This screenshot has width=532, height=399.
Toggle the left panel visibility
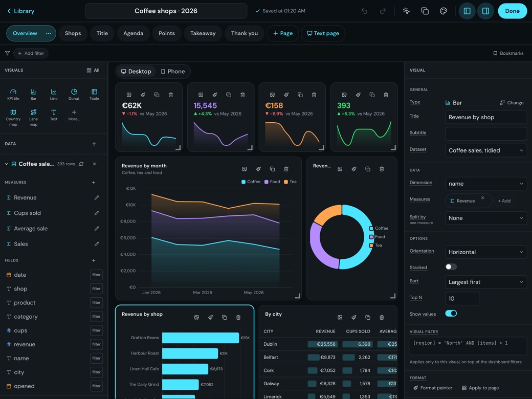click(467, 11)
